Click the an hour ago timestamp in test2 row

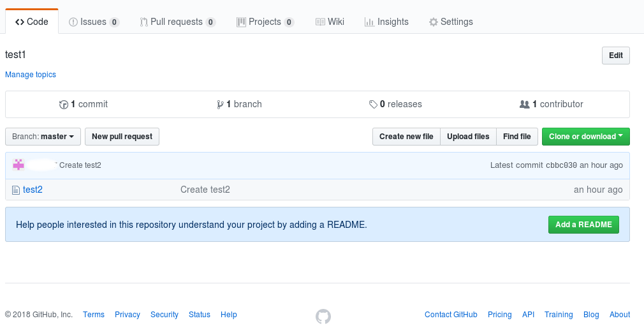point(598,190)
